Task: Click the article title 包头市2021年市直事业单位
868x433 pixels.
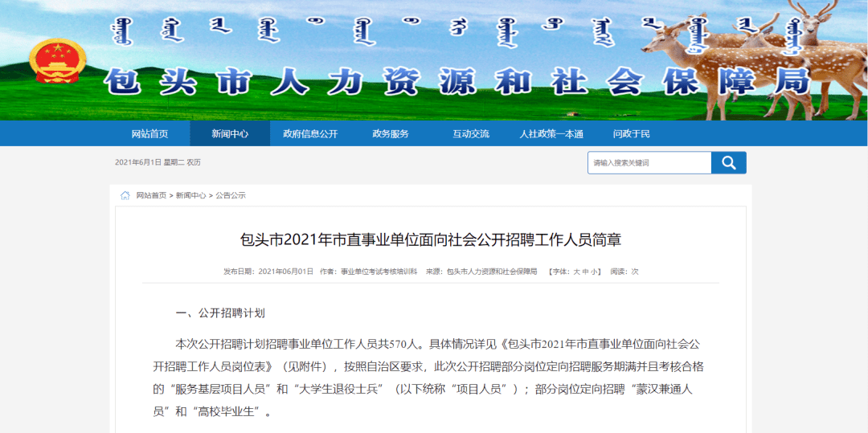Action: pos(431,240)
